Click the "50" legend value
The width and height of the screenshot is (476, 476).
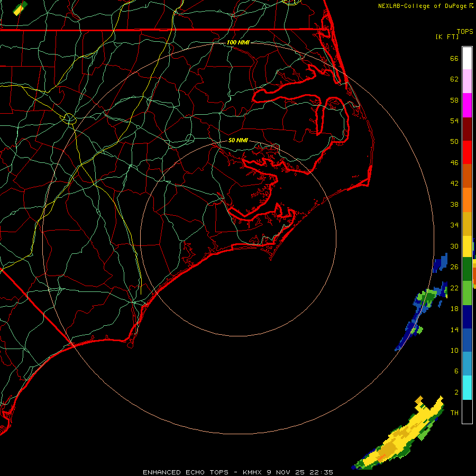coord(454,142)
